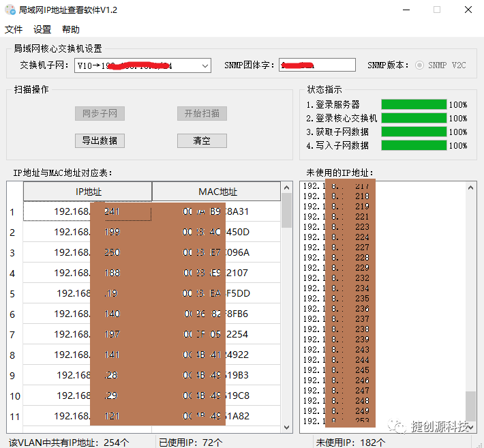Select row 9 MAC cell ending 19B3
The image size is (484, 448).
216,375
